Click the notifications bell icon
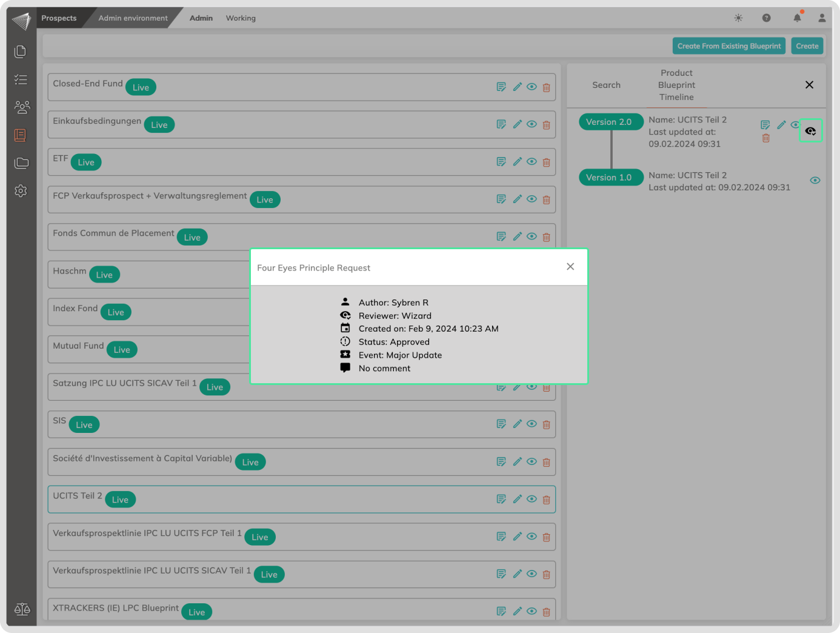 tap(797, 18)
